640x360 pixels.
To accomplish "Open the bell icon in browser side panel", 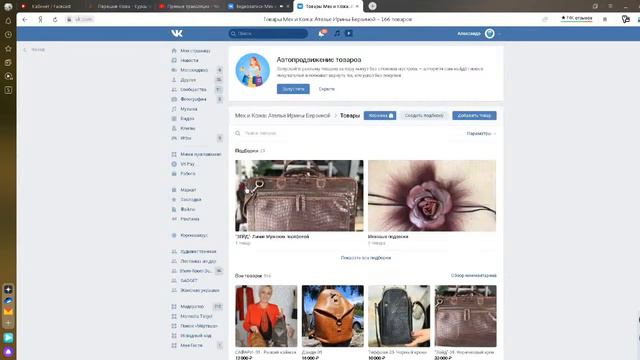I will (x=8, y=21).
